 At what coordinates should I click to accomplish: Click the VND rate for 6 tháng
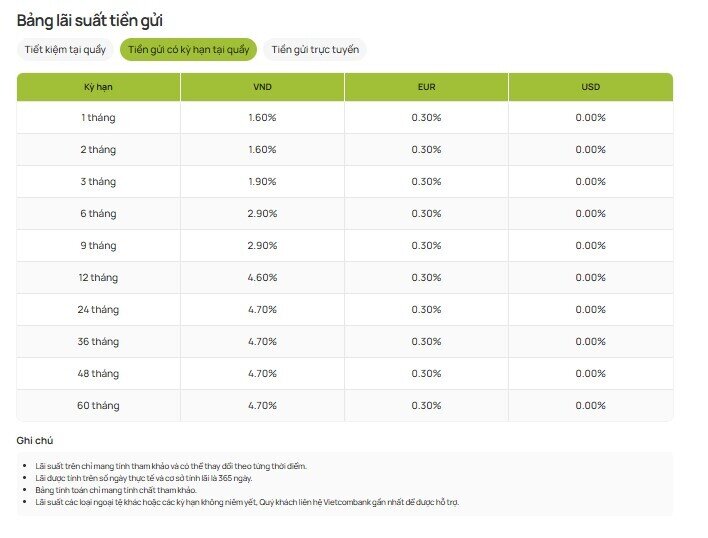pos(262,214)
